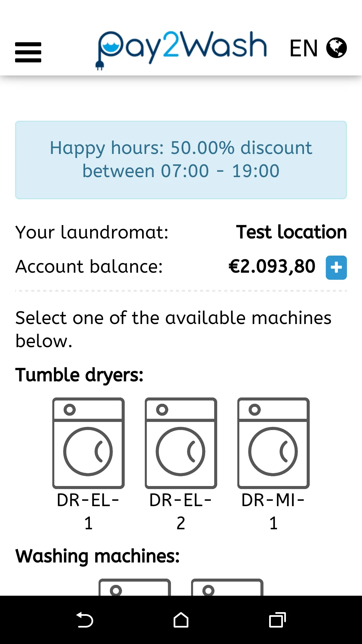
Task: Select tumble dryer DR-MI-1 icon
Action: point(274,443)
